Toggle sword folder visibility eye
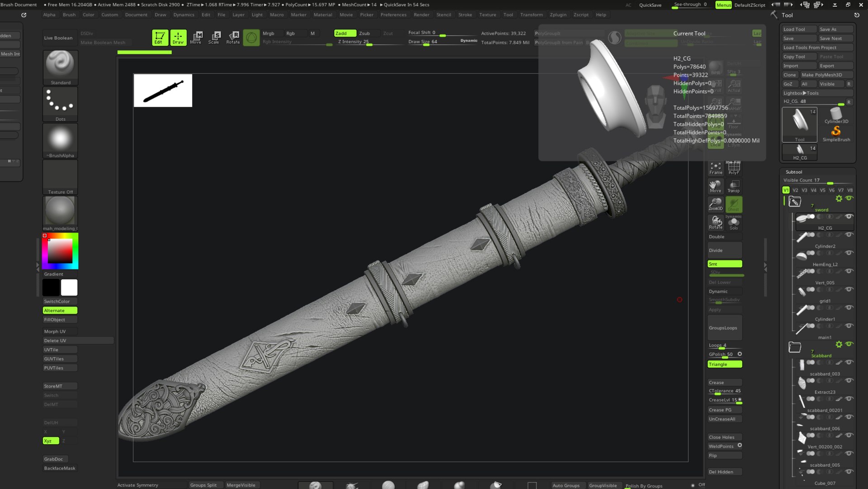 849,198
